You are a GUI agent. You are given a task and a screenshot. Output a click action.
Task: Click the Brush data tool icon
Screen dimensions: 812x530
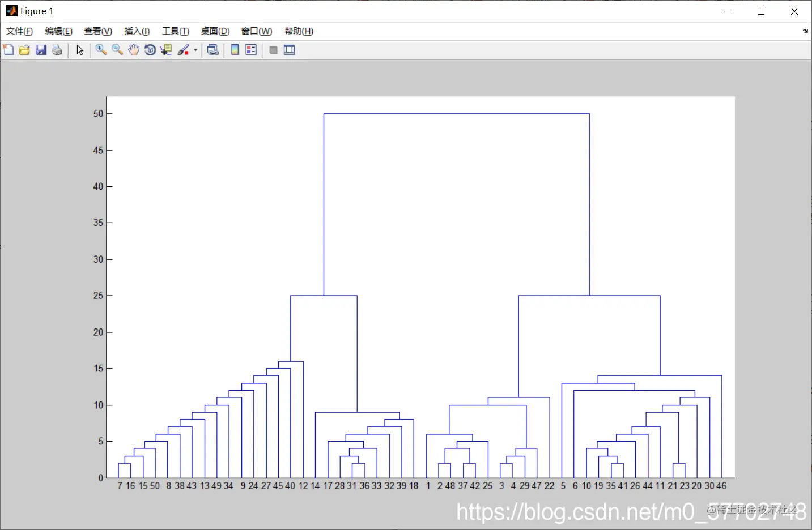click(183, 50)
